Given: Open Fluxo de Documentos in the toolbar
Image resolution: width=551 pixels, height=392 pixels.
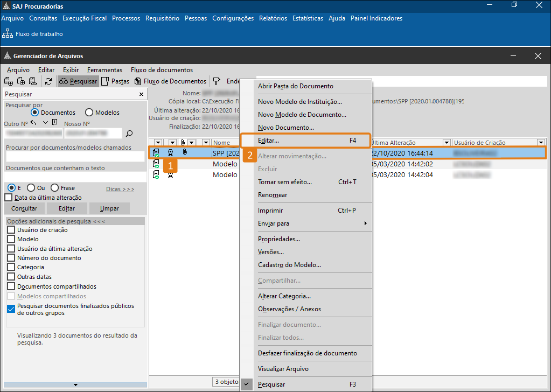Looking at the screenshot, I should (170, 81).
